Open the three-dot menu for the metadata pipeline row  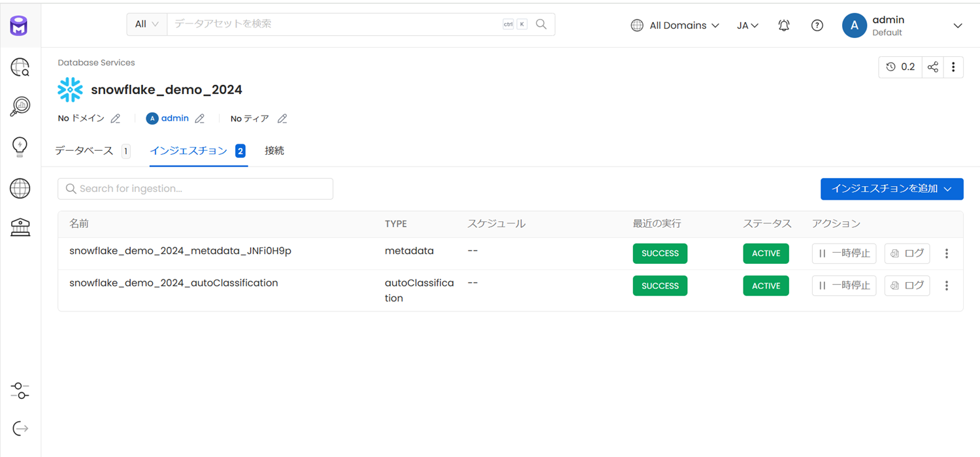tap(947, 253)
